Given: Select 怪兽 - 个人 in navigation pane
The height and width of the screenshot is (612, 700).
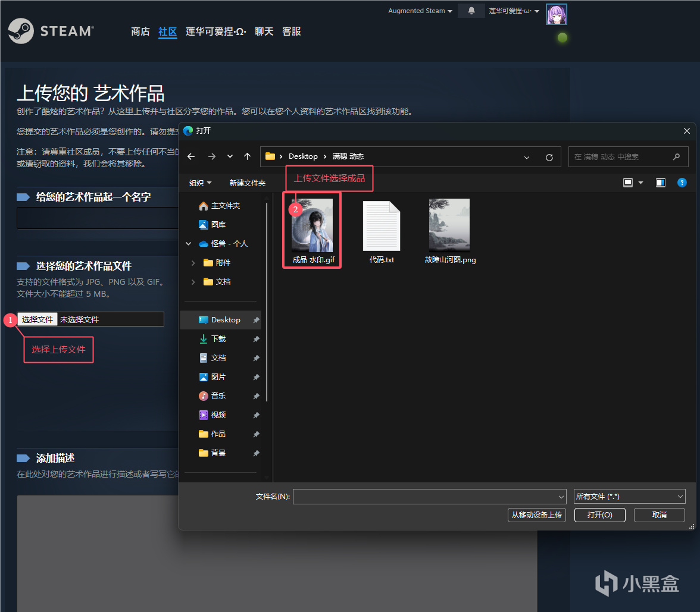Looking at the screenshot, I should 223,244.
